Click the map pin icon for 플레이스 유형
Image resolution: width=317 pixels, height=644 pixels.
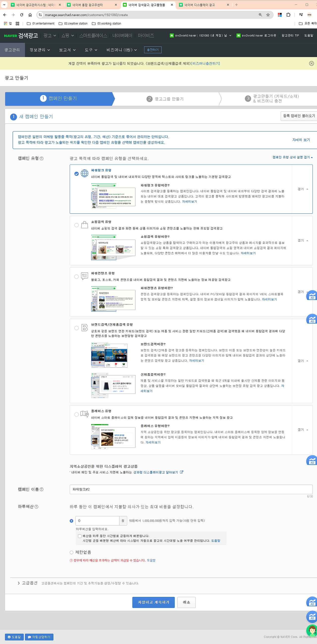point(84,414)
